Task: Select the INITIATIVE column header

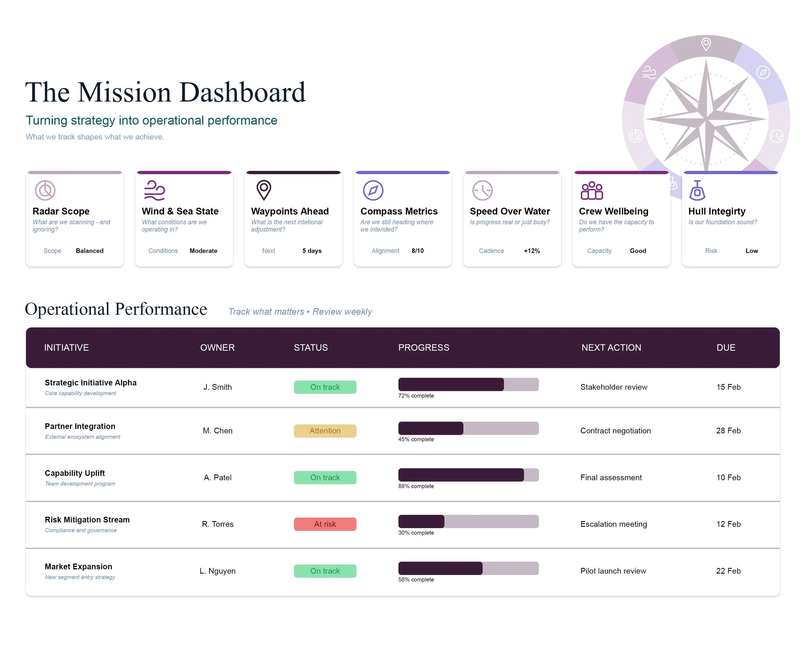Action: tap(66, 347)
